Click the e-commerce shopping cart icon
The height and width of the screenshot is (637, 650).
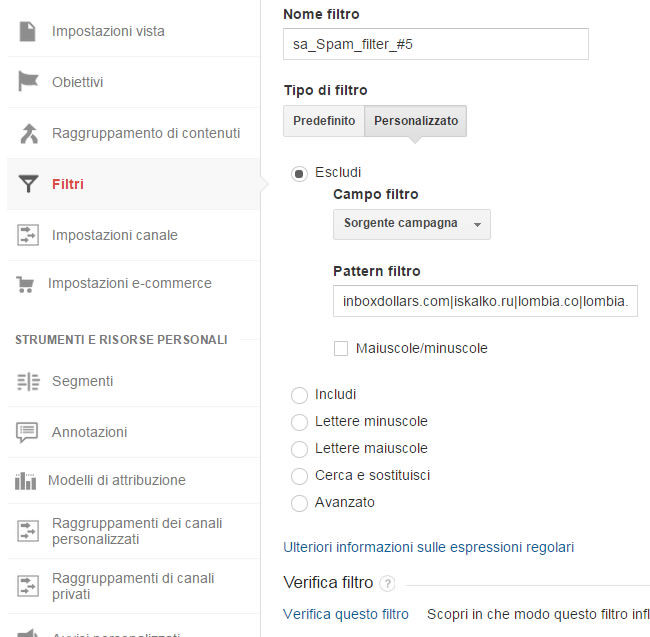(25, 285)
